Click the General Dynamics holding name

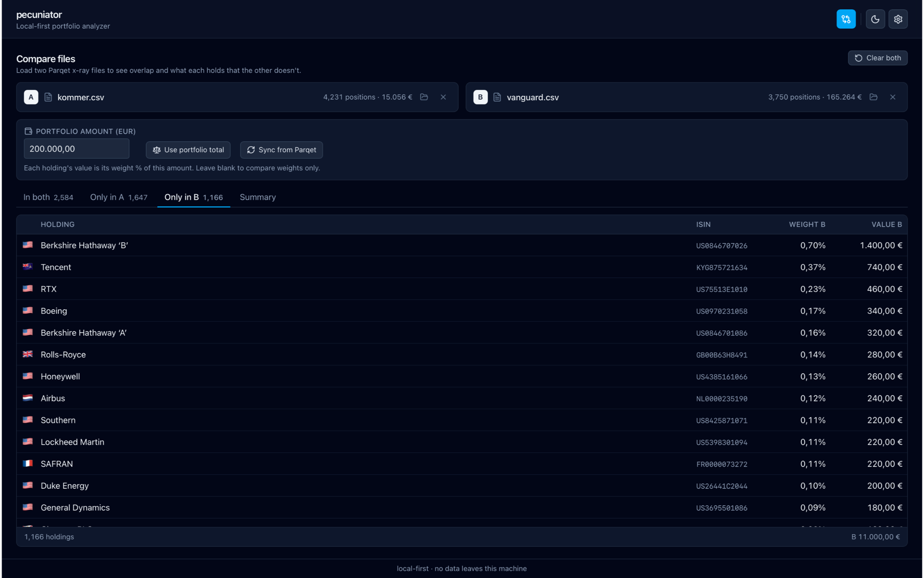pos(75,508)
